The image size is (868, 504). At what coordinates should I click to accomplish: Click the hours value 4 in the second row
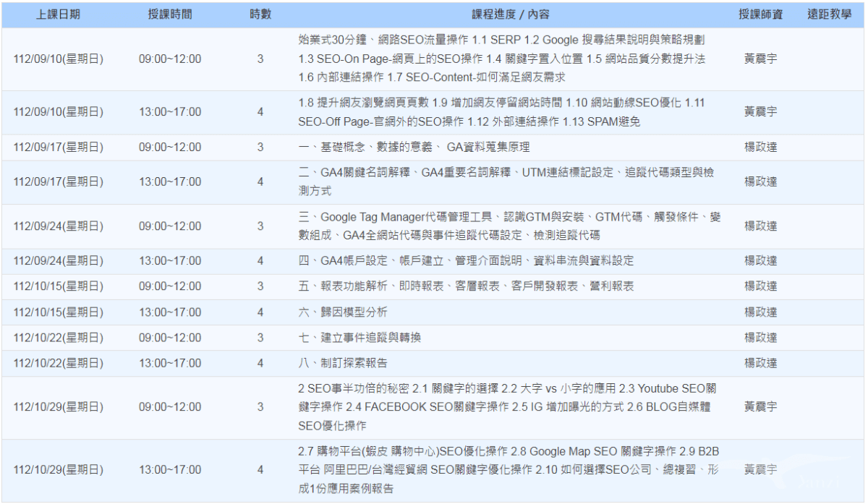click(x=259, y=112)
